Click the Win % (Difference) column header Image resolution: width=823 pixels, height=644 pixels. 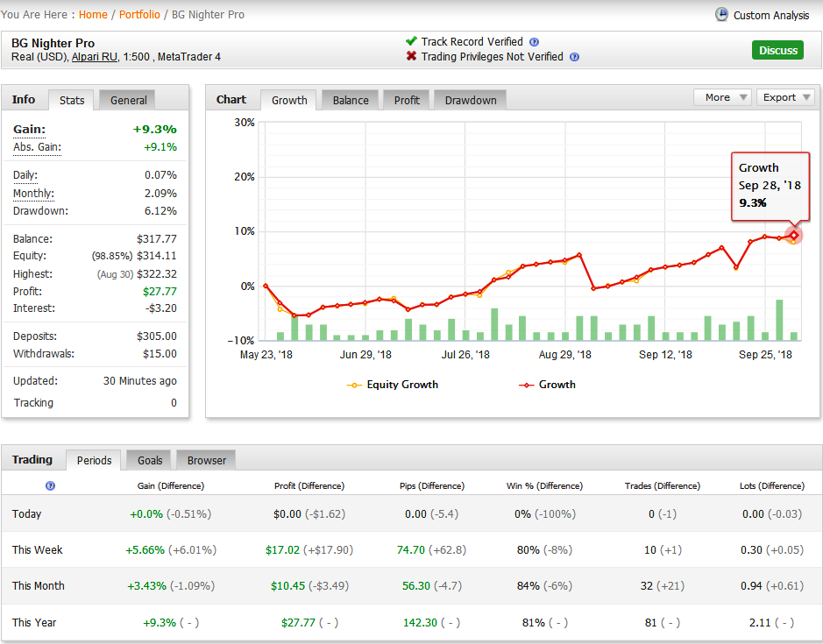point(544,486)
